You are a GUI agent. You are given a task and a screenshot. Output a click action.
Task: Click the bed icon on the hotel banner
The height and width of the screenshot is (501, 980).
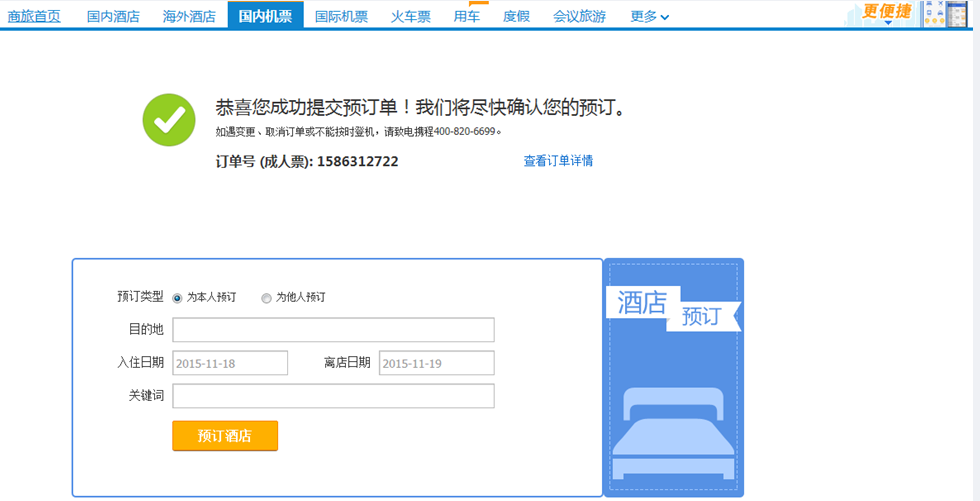[x=673, y=433]
